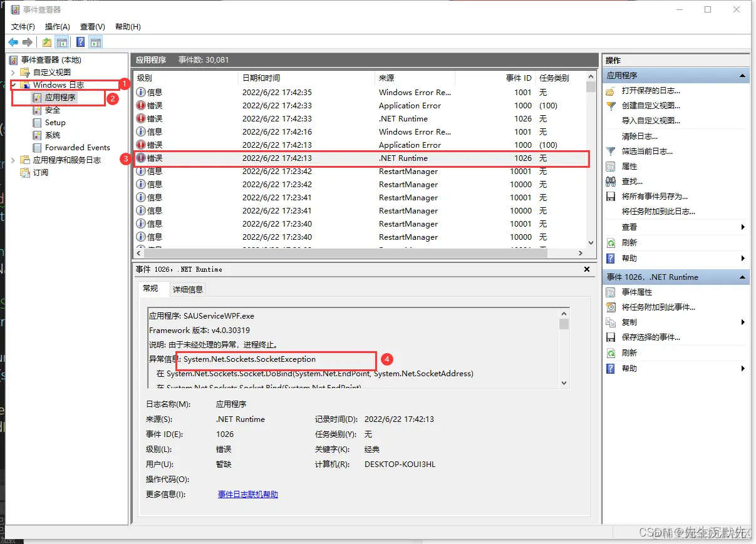Select Application Error event at 17:42:33

pos(360,106)
